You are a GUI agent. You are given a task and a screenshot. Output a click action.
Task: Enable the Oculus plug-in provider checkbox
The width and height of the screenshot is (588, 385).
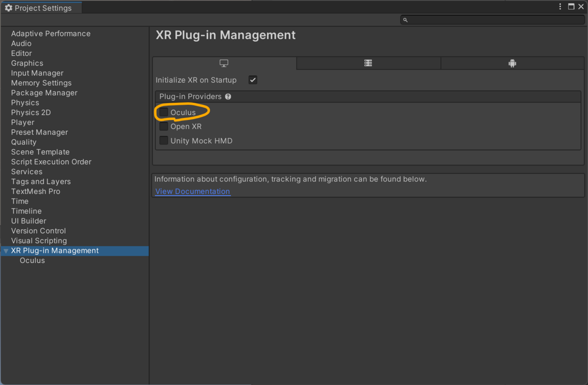coord(164,112)
